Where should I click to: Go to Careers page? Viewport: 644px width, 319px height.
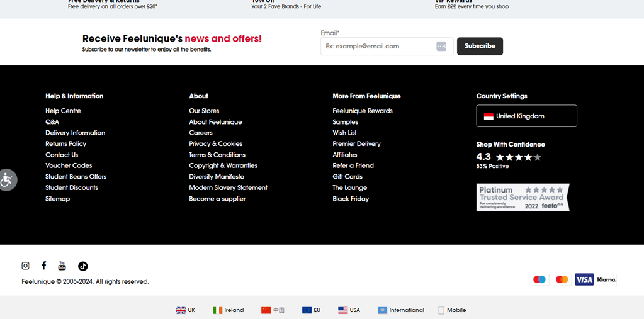point(201,133)
